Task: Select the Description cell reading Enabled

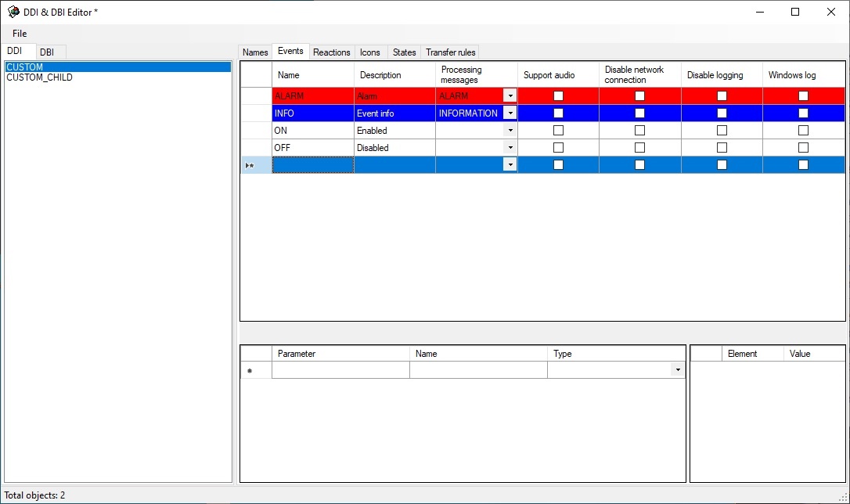Action: coord(394,131)
